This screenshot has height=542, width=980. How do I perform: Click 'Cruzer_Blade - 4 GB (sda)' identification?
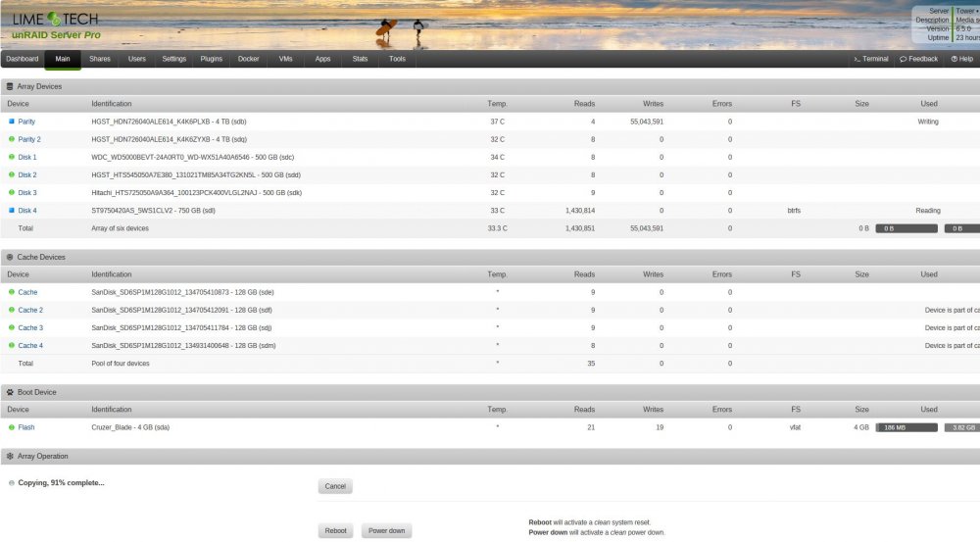tap(130, 427)
